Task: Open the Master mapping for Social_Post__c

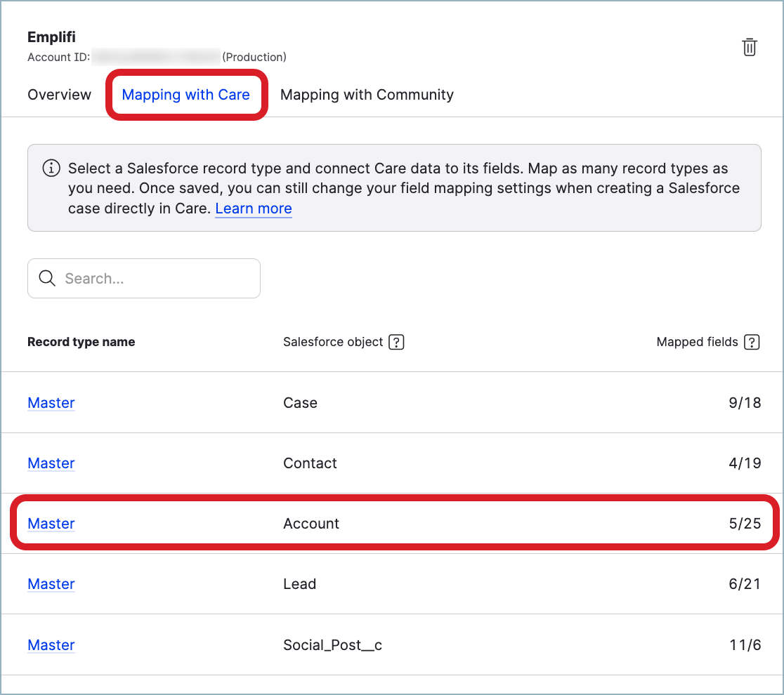Action: [x=51, y=644]
